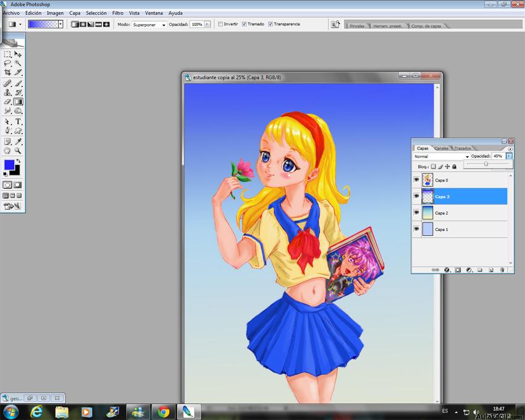Choose the radial gradient style
Screen dimensions: 525x420
coord(82,25)
